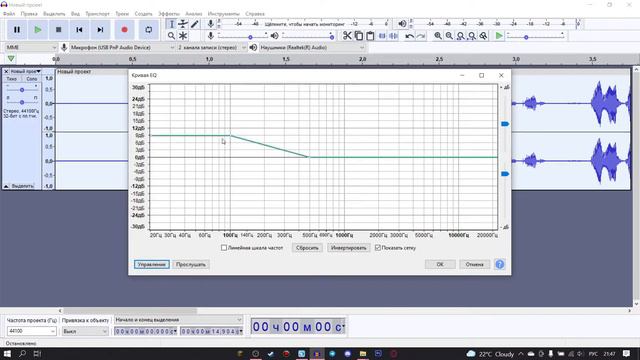Click Fit selection to width icon
The width and height of the screenshot is (640, 360).
pos(460,36)
